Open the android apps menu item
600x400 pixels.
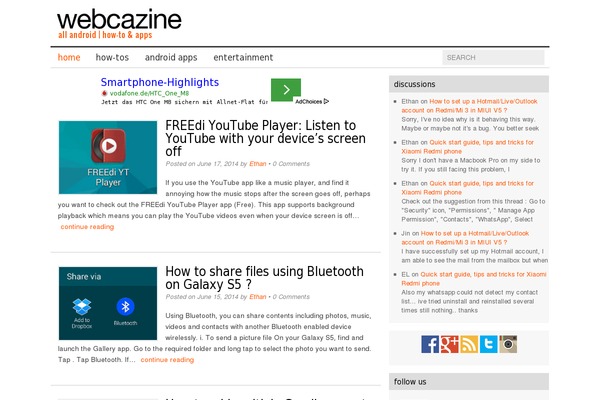pyautogui.click(x=171, y=57)
